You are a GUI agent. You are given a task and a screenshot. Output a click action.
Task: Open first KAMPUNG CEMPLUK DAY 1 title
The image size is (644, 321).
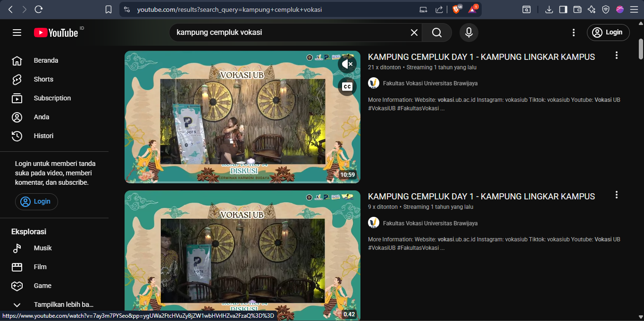(x=481, y=57)
